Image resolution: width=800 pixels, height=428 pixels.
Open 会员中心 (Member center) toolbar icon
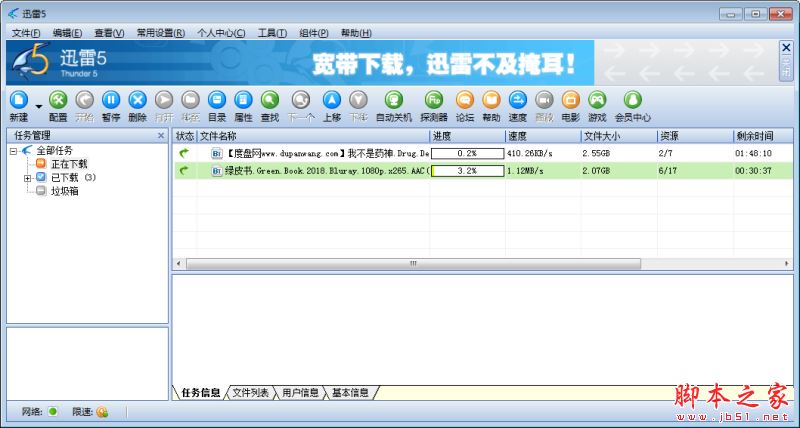click(633, 100)
